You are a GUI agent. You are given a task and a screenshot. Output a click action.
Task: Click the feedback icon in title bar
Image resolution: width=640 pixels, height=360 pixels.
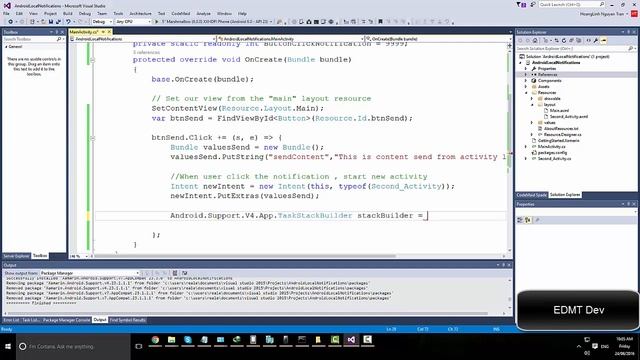point(533,5)
